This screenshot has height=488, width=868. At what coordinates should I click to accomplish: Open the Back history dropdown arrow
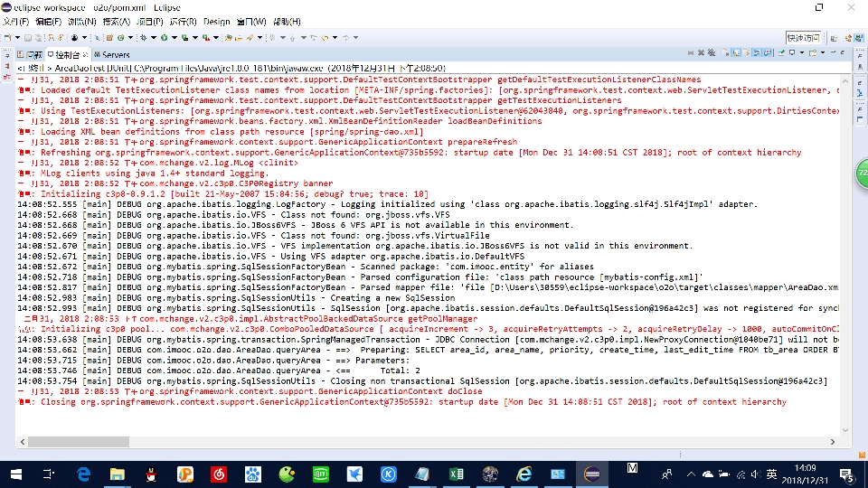[x=335, y=38]
